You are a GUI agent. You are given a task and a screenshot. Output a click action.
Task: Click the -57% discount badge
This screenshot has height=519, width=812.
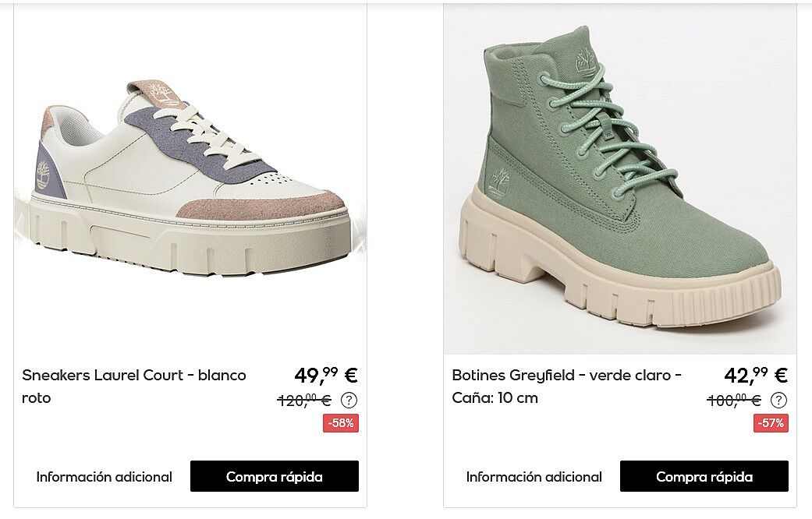pyautogui.click(x=771, y=422)
